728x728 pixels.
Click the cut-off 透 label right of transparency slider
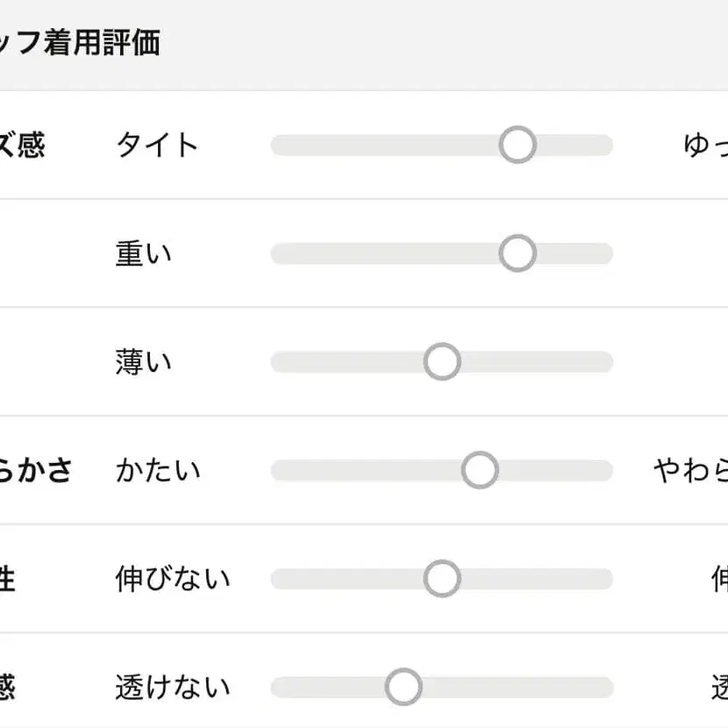719,687
